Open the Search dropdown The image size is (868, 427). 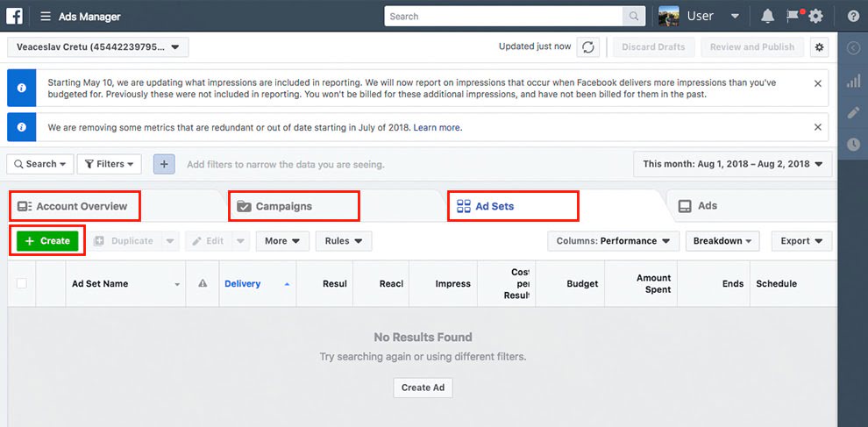tap(39, 164)
